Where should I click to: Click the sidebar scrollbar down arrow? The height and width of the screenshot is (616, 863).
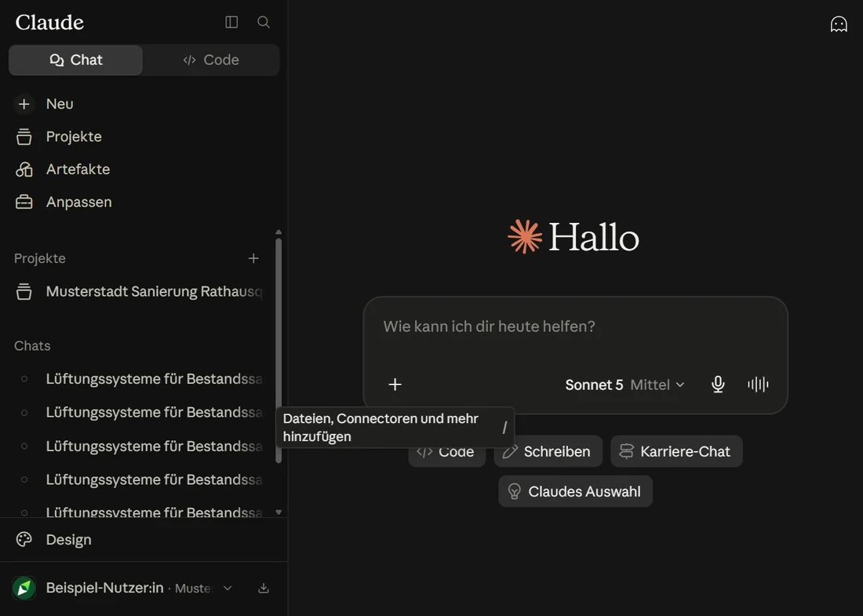279,512
